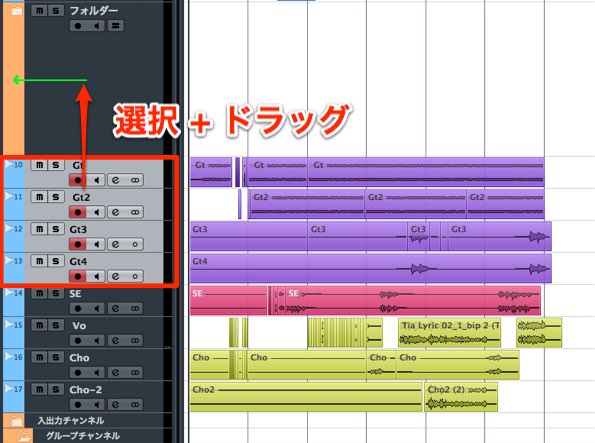Screen dimensions: 595x443
Task: Mute the Gt3 track
Action: coord(39,229)
